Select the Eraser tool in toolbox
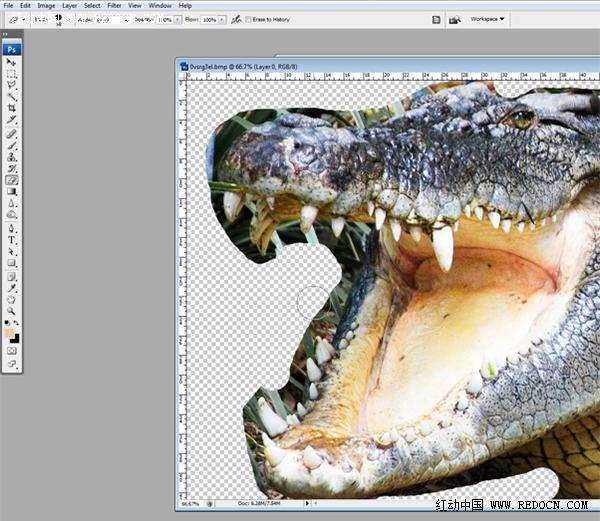The width and height of the screenshot is (600, 521). click(12, 180)
